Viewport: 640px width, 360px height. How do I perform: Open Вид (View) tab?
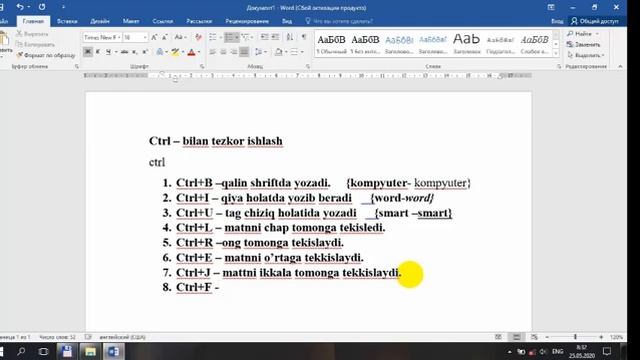(x=287, y=21)
